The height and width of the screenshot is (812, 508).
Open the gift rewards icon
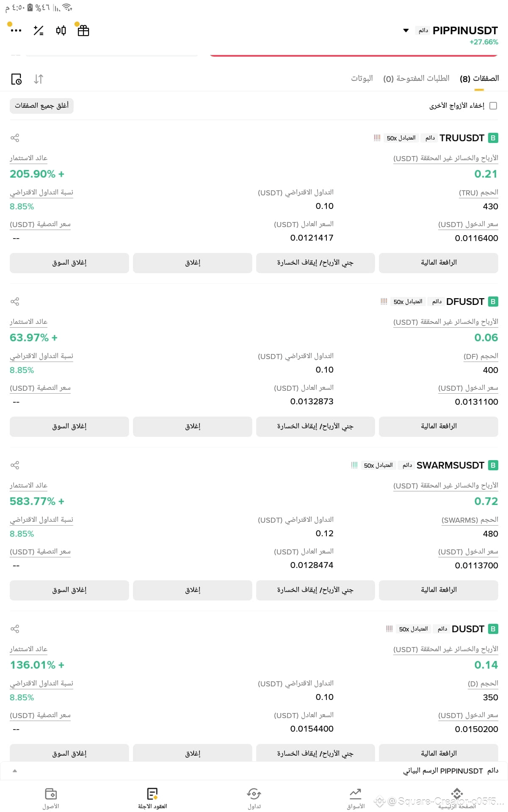(83, 30)
